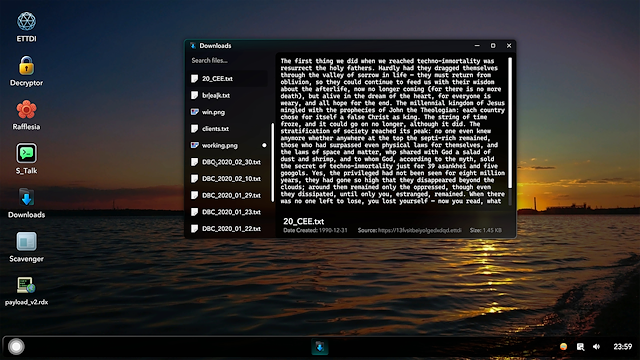Click the Downloads window title icon
This screenshot has width=640, height=360.
(x=193, y=46)
